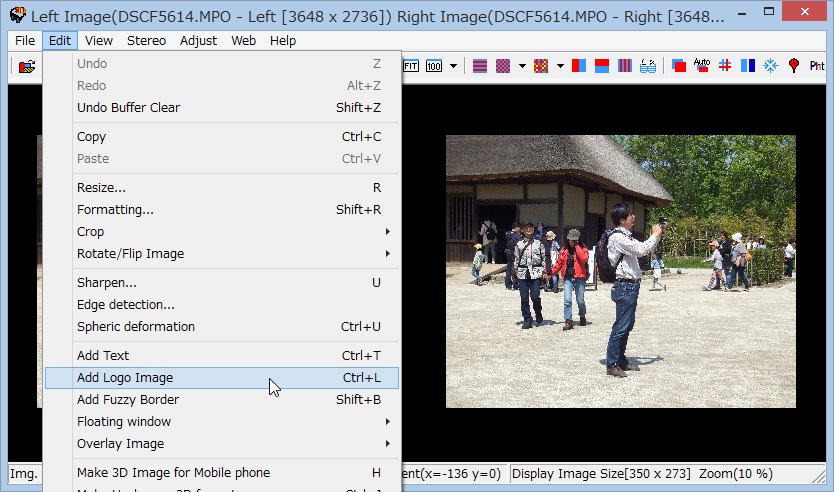The image size is (834, 492).
Task: Select Spheric deformation menu item
Action: pos(222,327)
